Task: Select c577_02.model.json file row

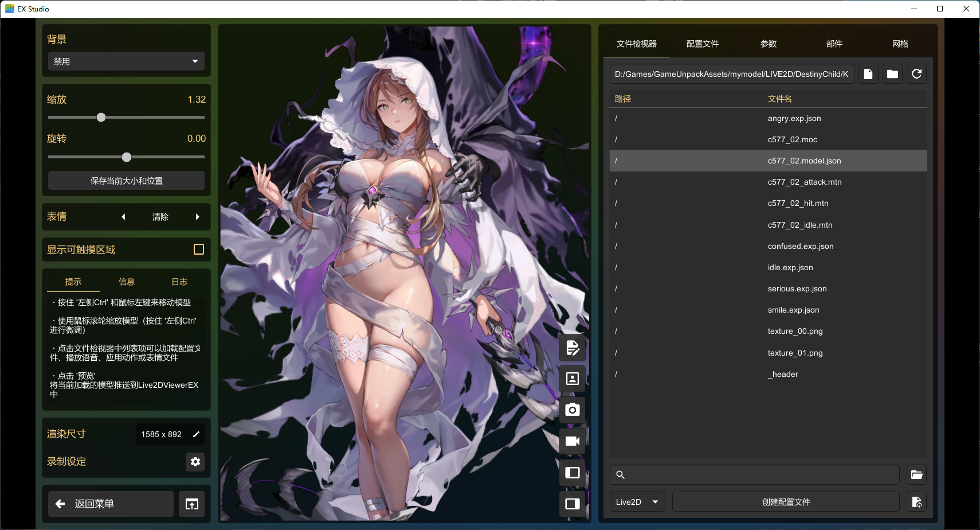Action: tap(768, 161)
